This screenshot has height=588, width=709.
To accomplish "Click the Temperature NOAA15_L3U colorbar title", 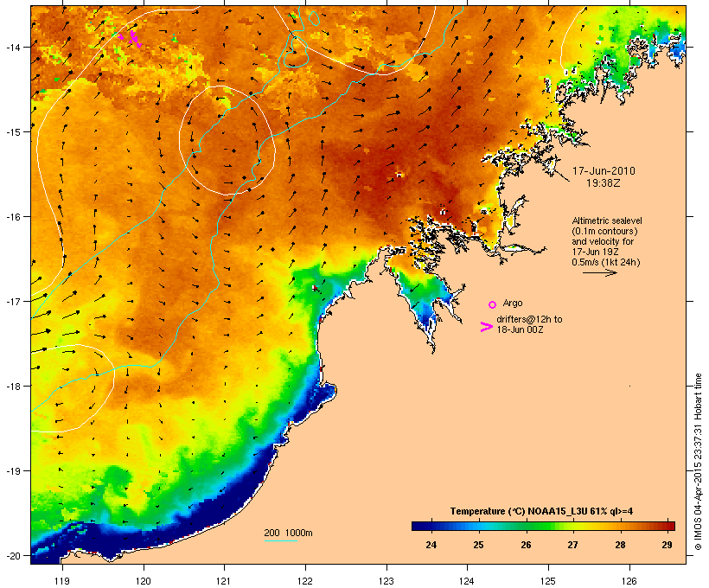I will click(541, 511).
